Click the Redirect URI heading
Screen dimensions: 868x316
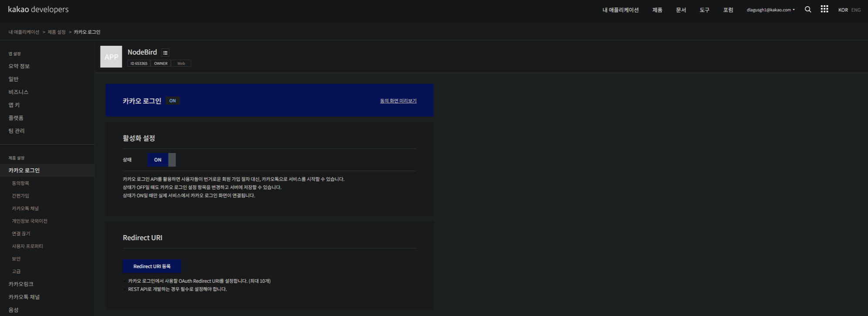coord(142,238)
